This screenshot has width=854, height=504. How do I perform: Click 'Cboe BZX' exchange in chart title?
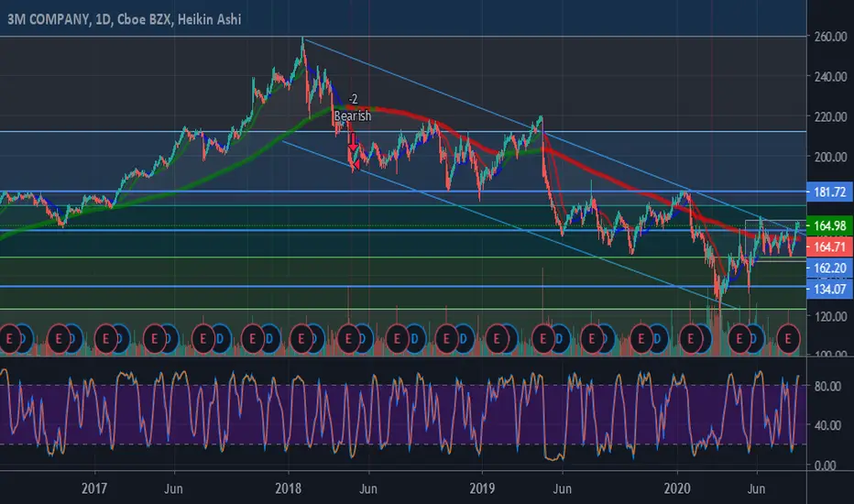[145, 19]
